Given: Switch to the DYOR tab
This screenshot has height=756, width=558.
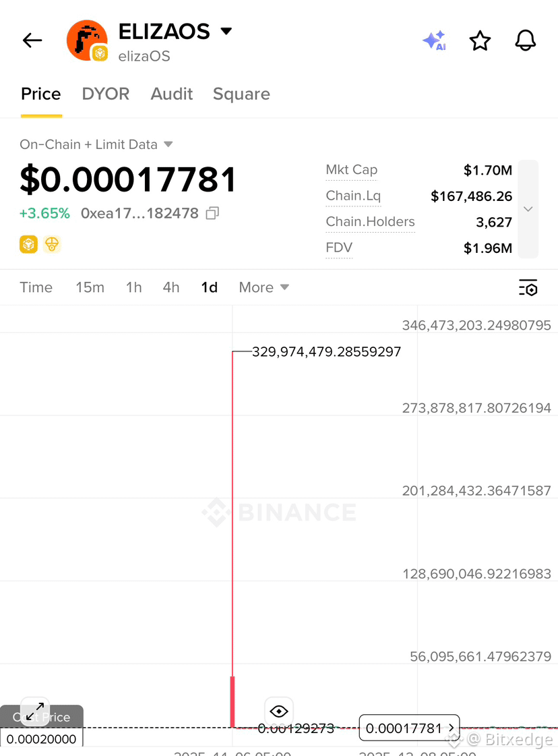Looking at the screenshot, I should [x=106, y=94].
